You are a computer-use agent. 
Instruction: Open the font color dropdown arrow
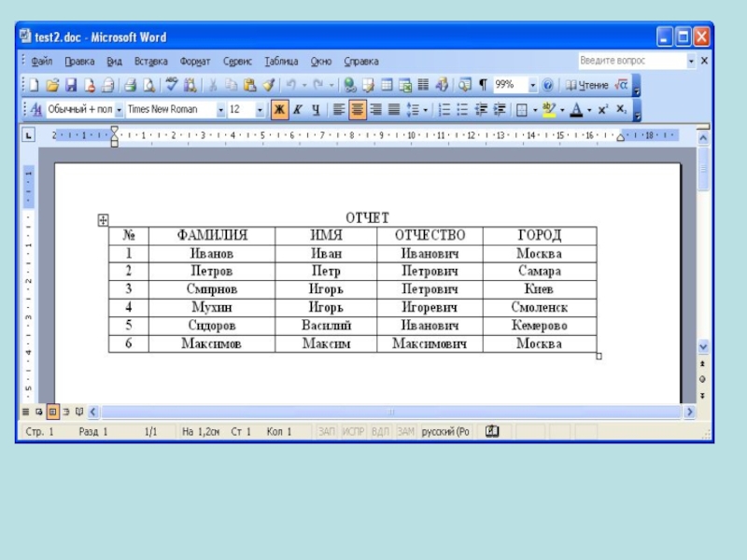[589, 110]
